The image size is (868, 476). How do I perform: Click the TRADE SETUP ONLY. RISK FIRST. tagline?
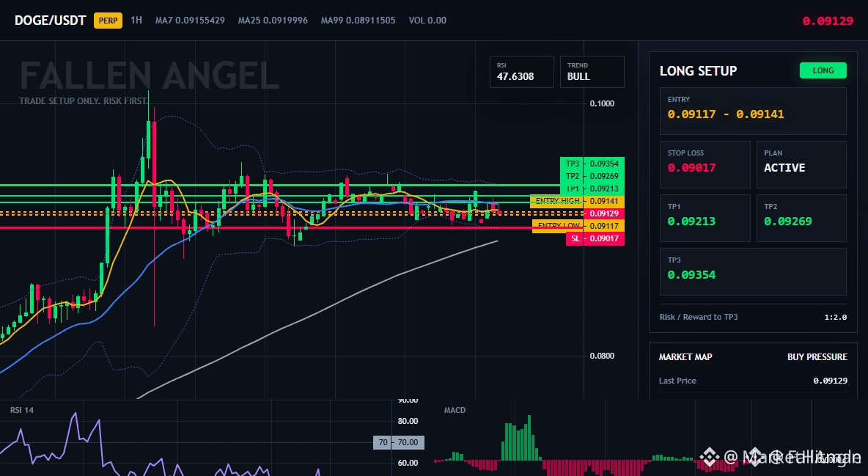[84, 101]
